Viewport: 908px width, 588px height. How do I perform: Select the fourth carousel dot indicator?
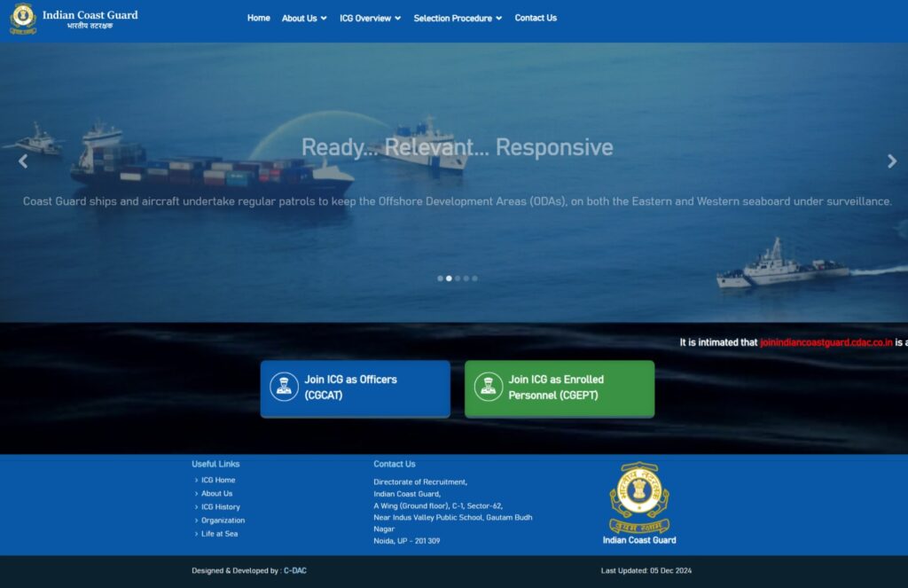(x=466, y=278)
